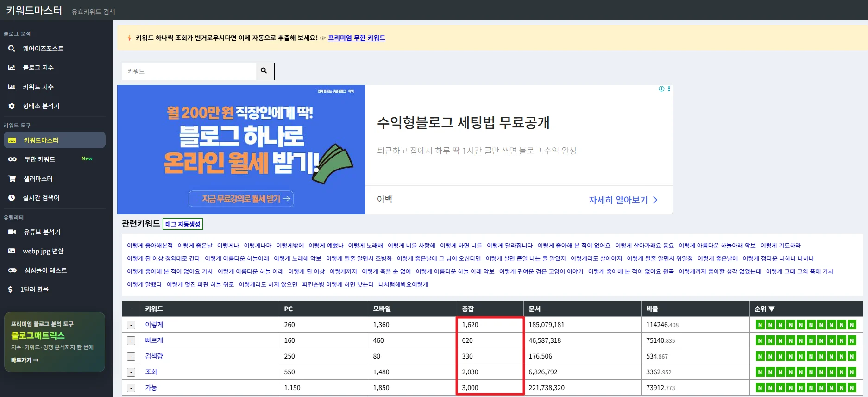Toggle the select-all minus header in table
The width and height of the screenshot is (868, 397).
pyautogui.click(x=131, y=309)
